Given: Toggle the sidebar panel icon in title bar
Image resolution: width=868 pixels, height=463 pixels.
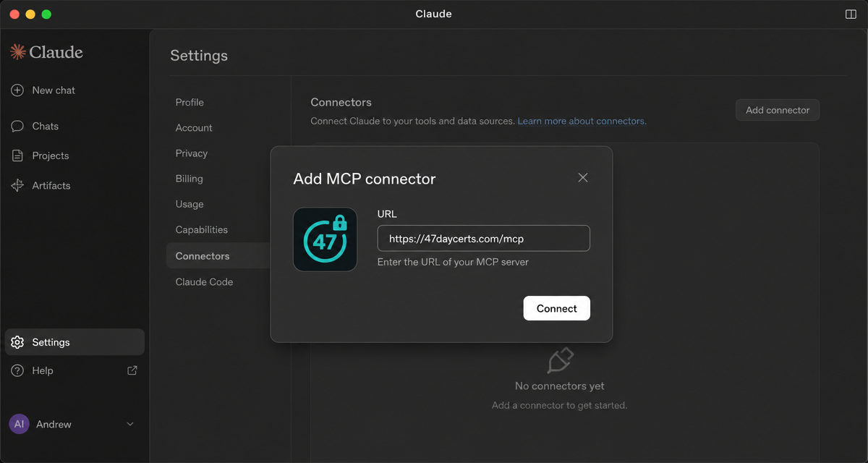Looking at the screenshot, I should pos(851,14).
